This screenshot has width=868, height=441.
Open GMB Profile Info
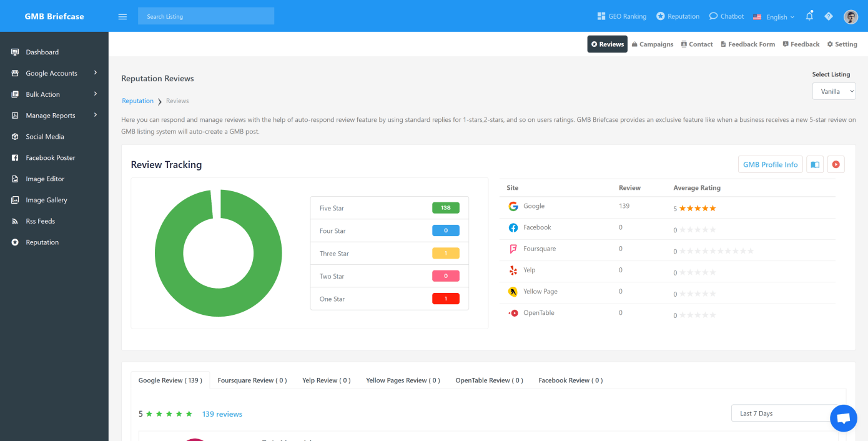(x=770, y=164)
